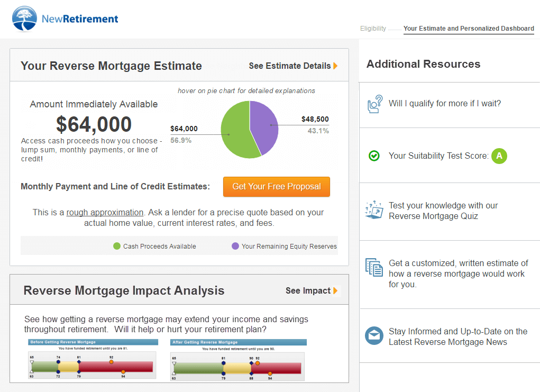The width and height of the screenshot is (540, 392).
Task: Click the NewRetirement tree logo
Action: (25, 19)
